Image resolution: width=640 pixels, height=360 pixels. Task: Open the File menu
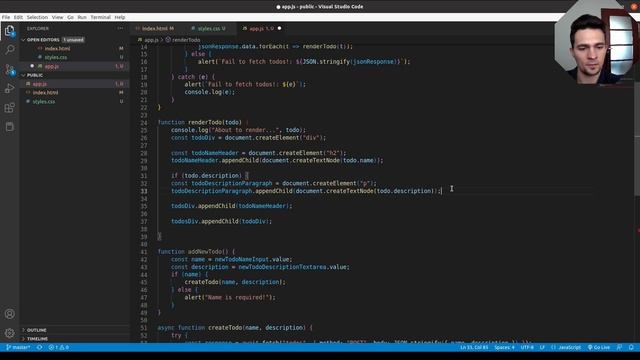click(6, 17)
